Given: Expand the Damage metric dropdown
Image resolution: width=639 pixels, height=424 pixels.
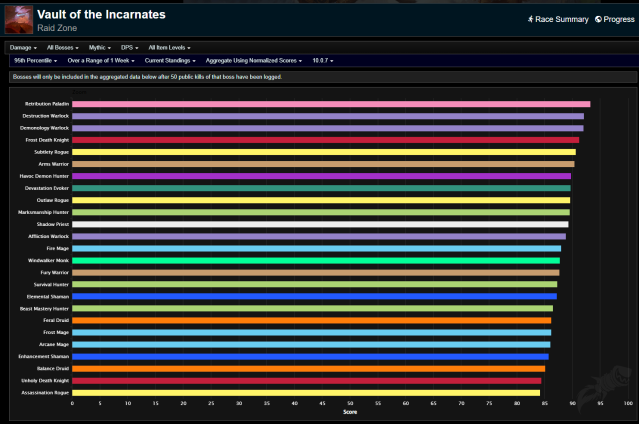Looking at the screenshot, I should click(23, 48).
